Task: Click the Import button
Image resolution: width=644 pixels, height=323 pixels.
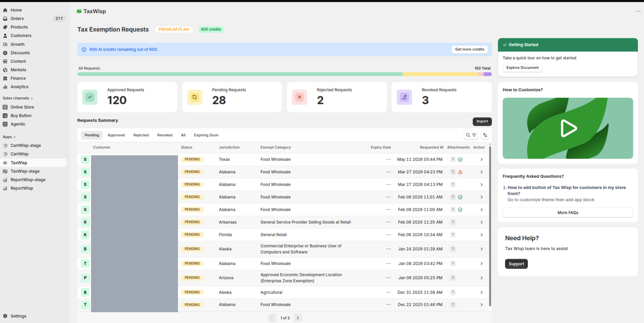Action: tap(482, 121)
